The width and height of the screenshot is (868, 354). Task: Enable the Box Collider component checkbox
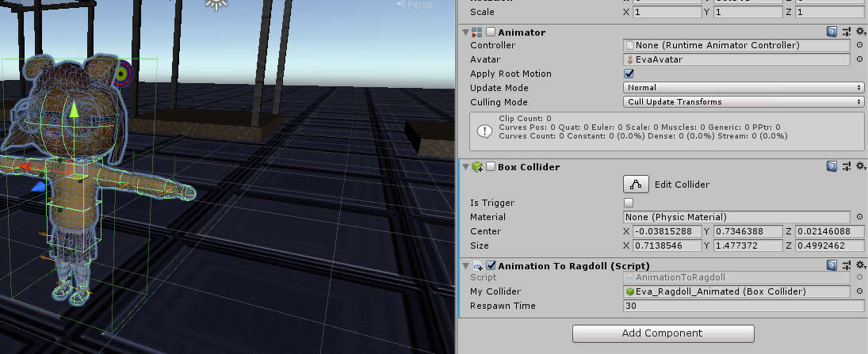pyautogui.click(x=491, y=167)
